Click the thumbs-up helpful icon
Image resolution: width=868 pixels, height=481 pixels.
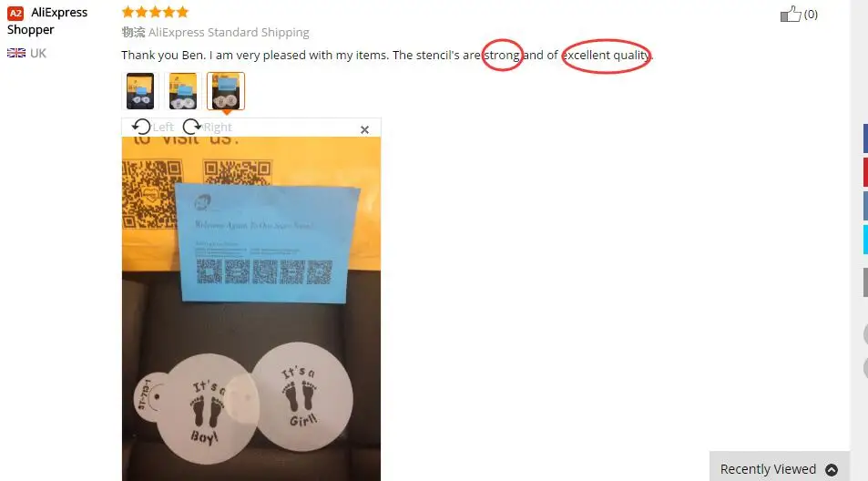click(x=790, y=14)
